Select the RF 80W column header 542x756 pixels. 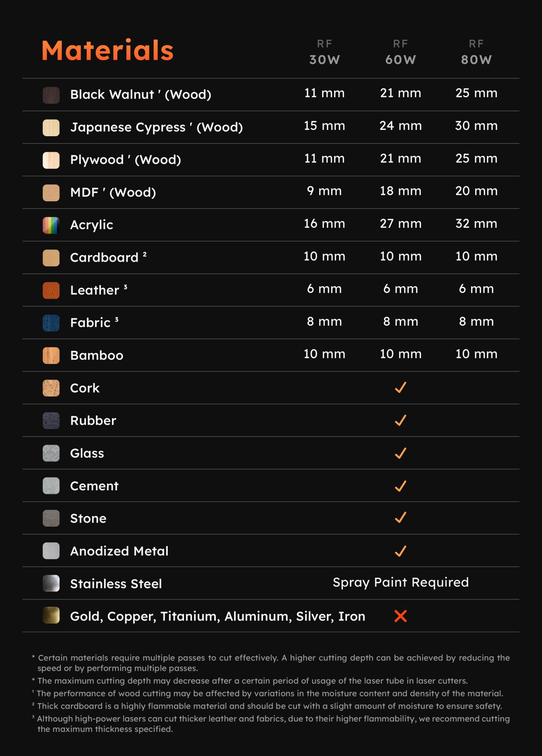(x=476, y=52)
